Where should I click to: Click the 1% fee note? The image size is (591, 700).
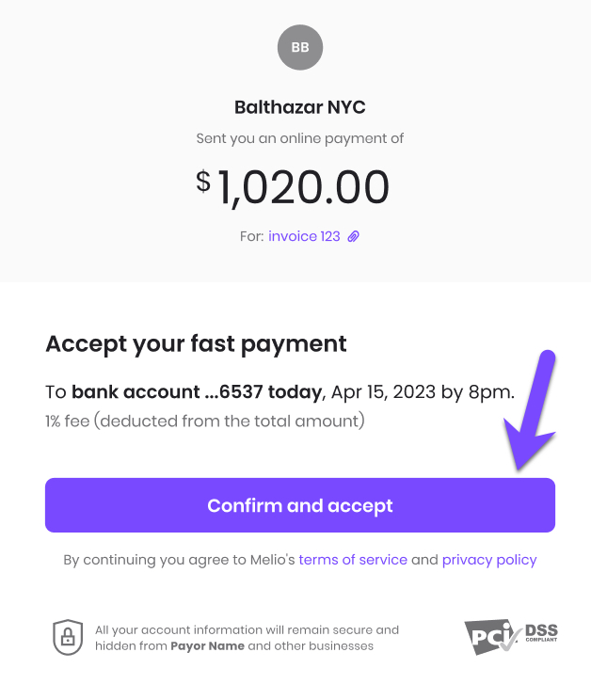[x=205, y=421]
